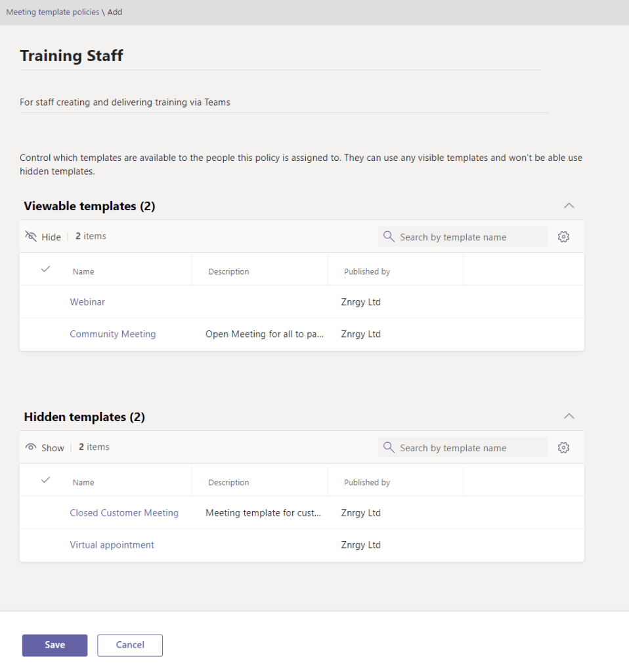Open the Community Meeting template

113,334
